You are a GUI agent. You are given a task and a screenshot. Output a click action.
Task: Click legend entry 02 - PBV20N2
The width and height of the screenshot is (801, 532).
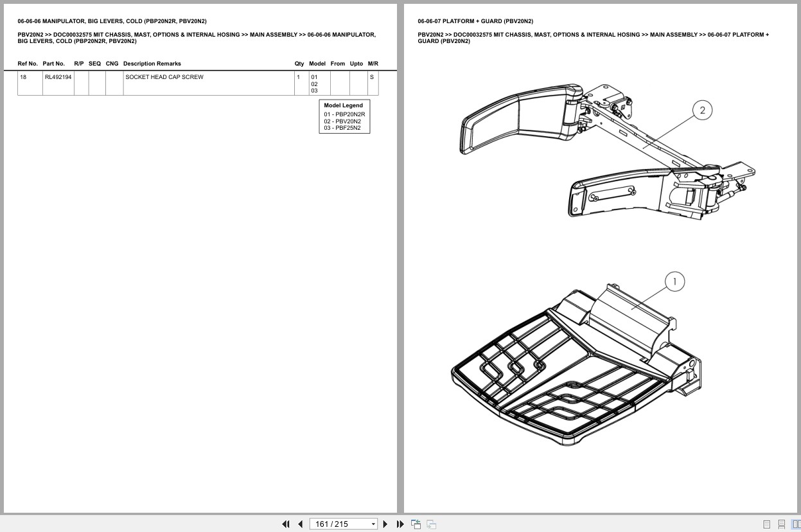click(342, 121)
